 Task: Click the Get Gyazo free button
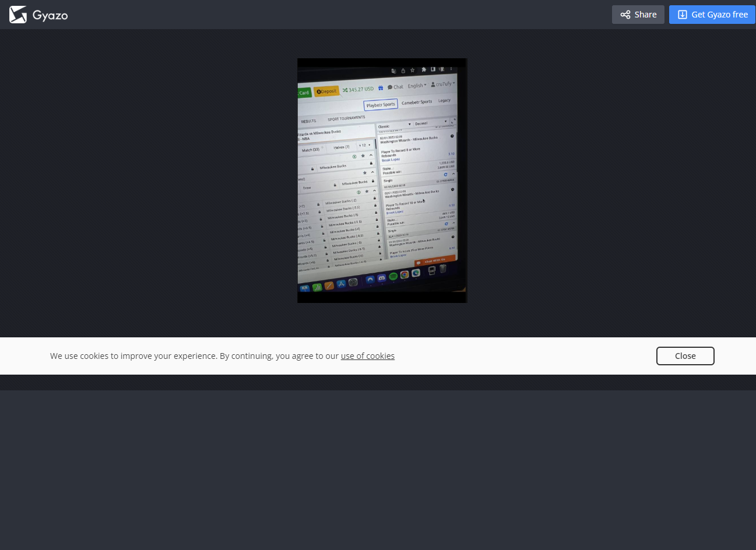click(x=712, y=15)
